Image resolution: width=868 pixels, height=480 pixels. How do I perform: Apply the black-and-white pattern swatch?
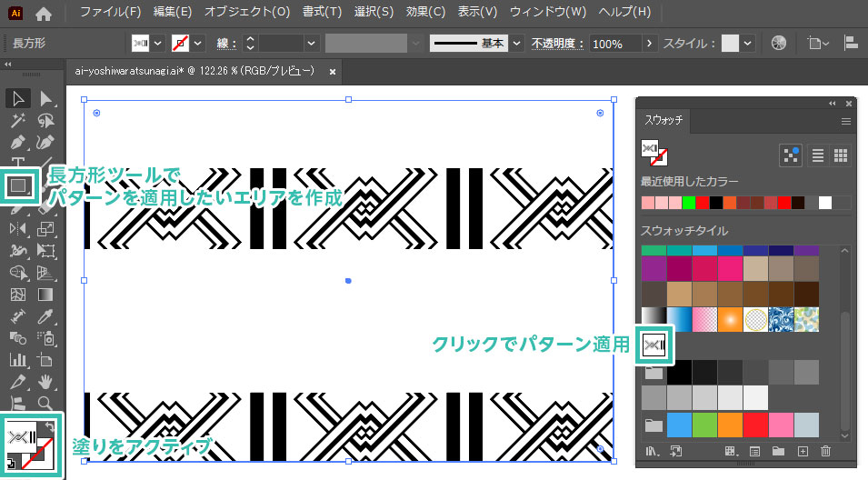tap(654, 344)
